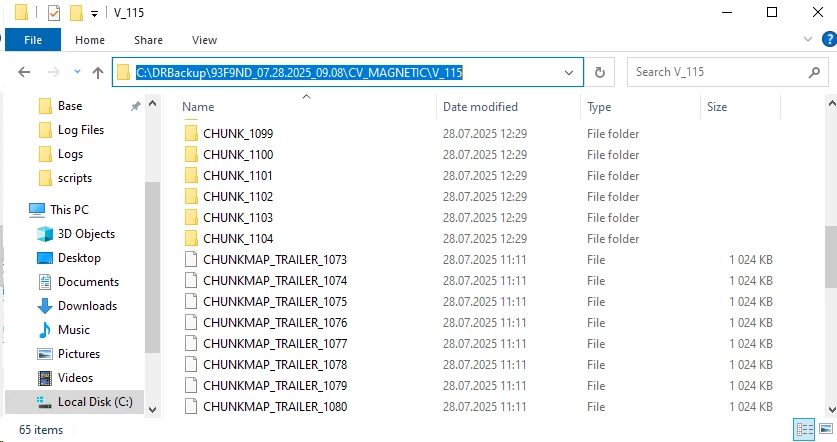Screen dimensions: 837x442
Task: Open the address bar history dropdown
Action: point(569,73)
